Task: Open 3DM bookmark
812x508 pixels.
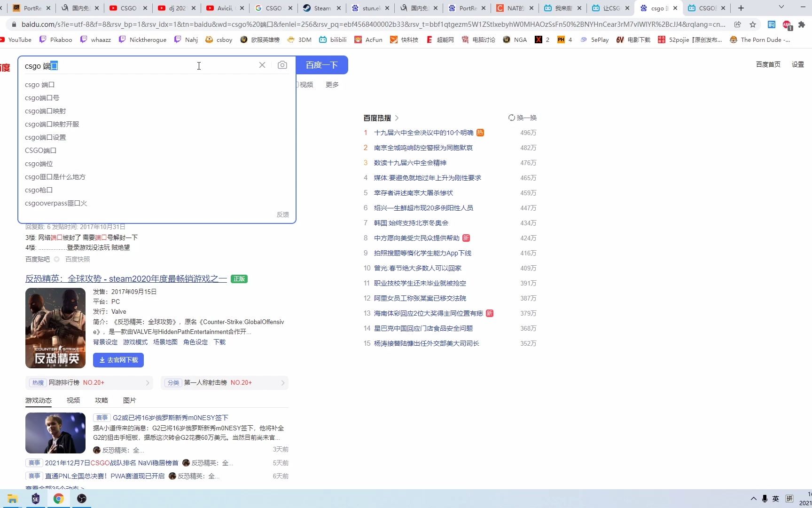Action: 299,40
